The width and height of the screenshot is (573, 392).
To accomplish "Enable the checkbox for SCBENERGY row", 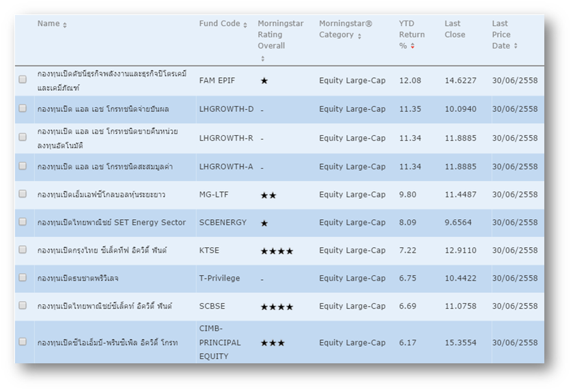I will click(23, 222).
